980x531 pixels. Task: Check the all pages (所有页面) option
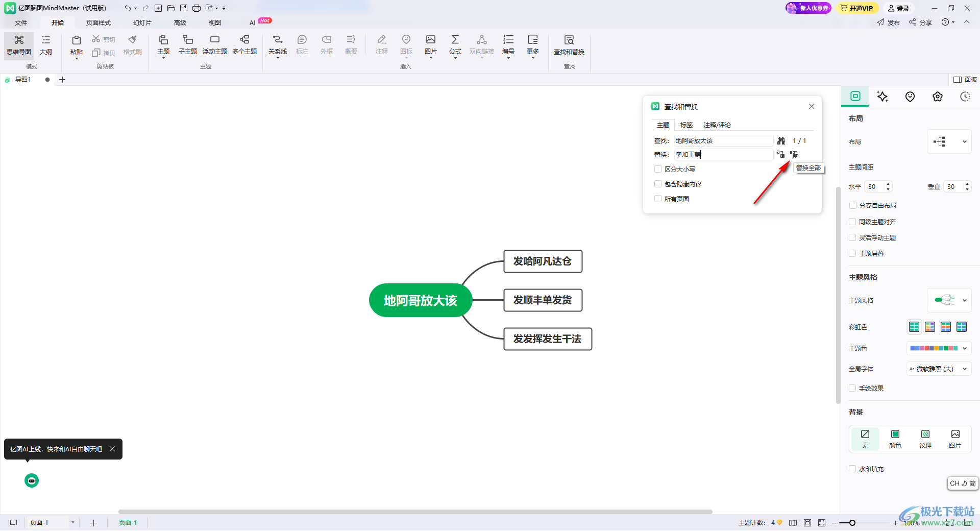coord(658,199)
